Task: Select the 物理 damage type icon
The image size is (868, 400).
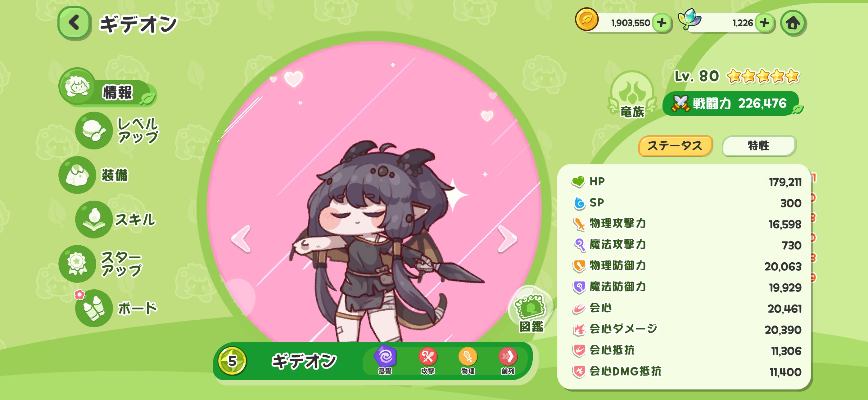Action: point(468,361)
